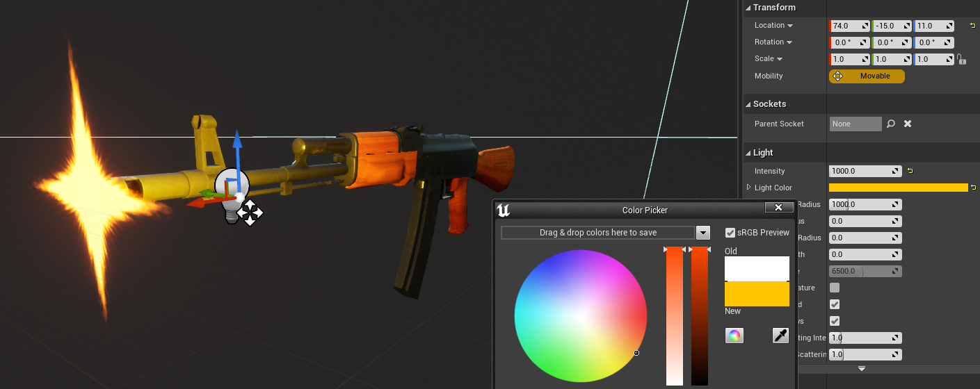Viewport: 980px width, 389px height.
Task: Click the Intensity property label
Action: pyautogui.click(x=770, y=171)
